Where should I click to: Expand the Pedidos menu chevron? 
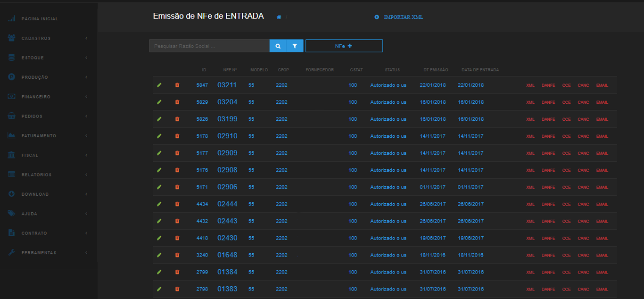86,116
